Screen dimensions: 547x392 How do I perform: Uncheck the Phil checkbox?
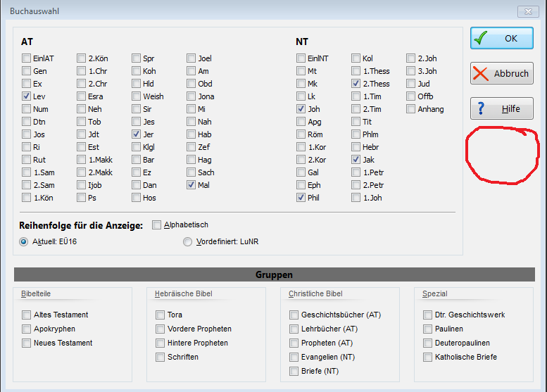coord(301,198)
